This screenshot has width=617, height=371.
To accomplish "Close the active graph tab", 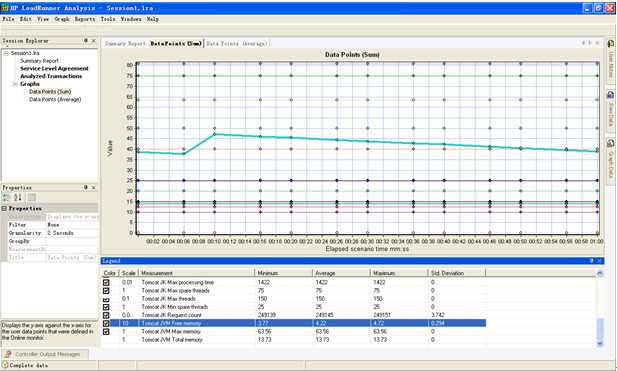I will click(x=598, y=43).
